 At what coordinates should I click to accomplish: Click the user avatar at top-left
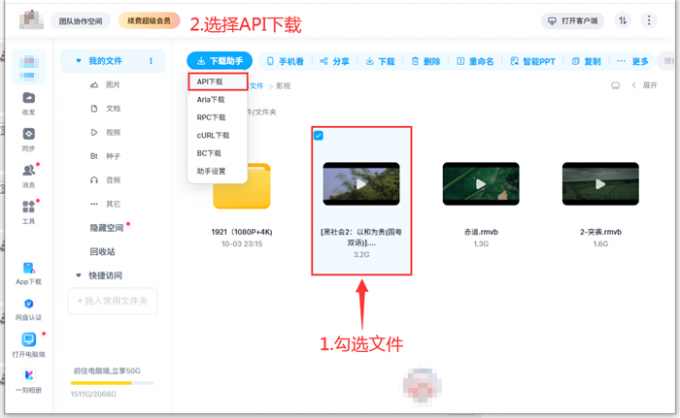31,20
